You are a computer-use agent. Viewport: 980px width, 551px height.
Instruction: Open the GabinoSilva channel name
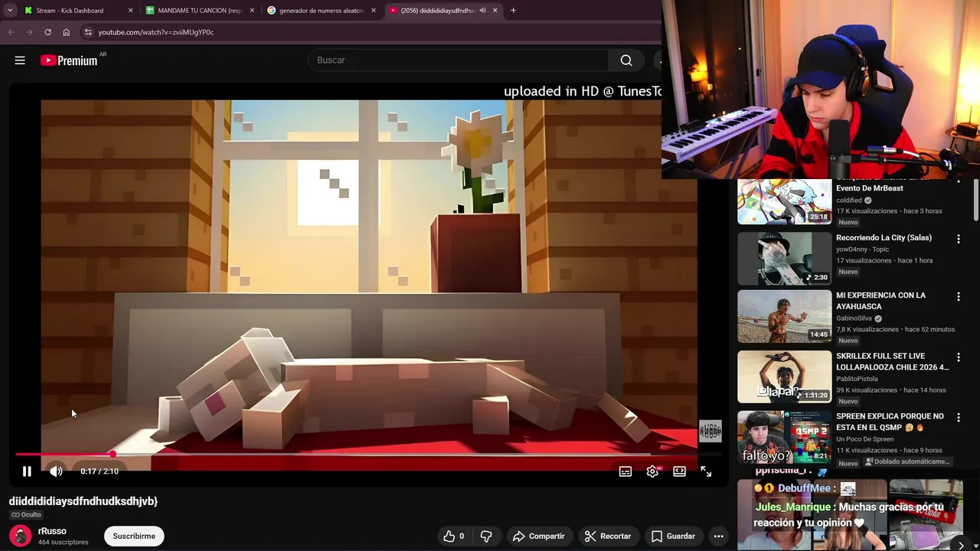pos(854,318)
